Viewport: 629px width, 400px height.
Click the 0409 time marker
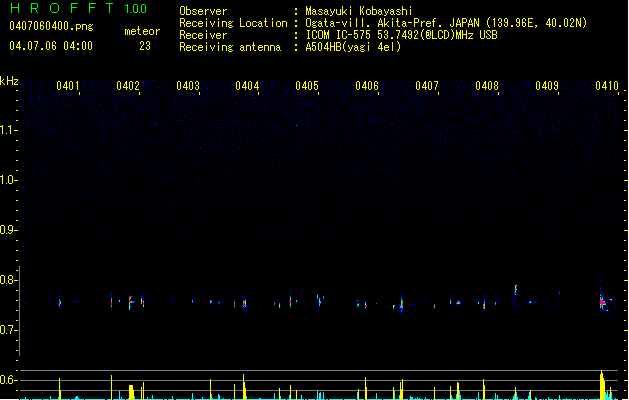(547, 86)
